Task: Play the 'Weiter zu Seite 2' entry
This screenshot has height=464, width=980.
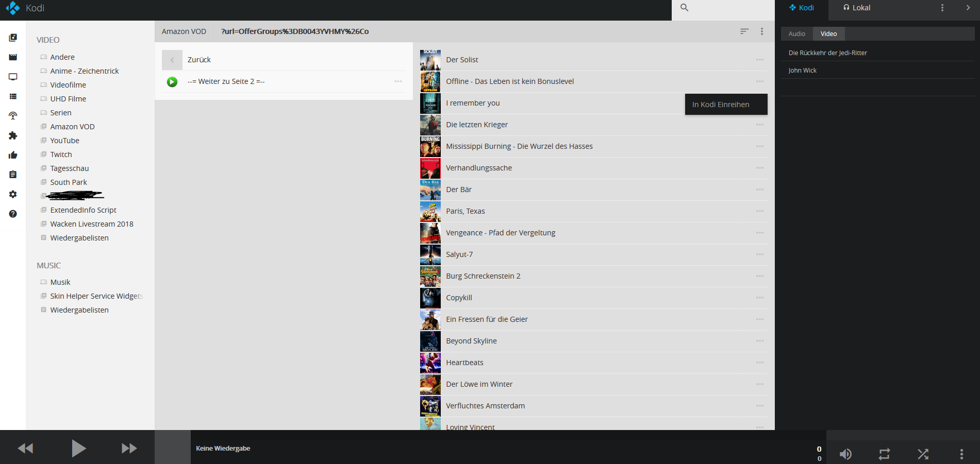Action: pos(172,81)
